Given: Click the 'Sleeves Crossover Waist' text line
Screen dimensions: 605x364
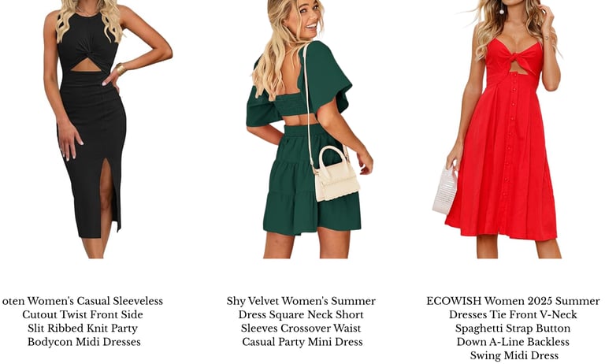Looking at the screenshot, I should 301,329.
